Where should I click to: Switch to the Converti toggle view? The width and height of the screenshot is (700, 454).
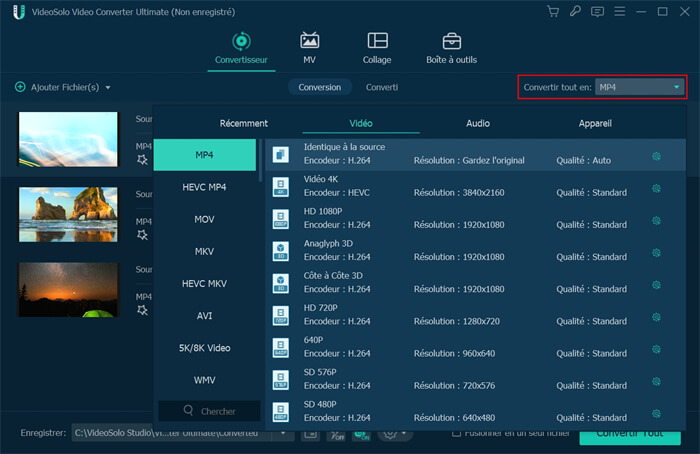pyautogui.click(x=381, y=87)
